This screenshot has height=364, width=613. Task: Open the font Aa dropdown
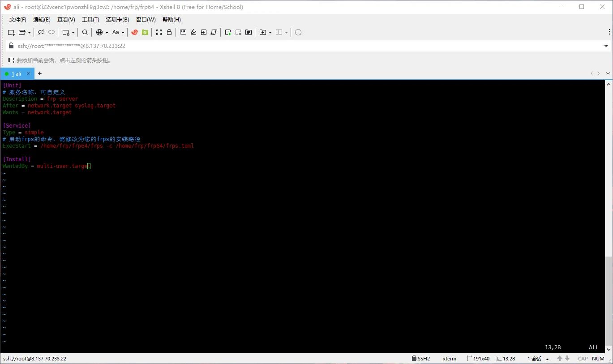(118, 32)
